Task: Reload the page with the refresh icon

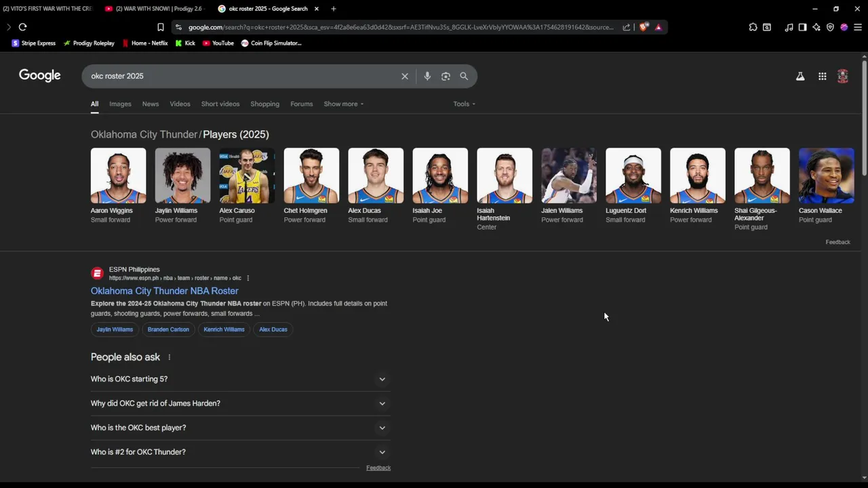Action: tap(22, 27)
